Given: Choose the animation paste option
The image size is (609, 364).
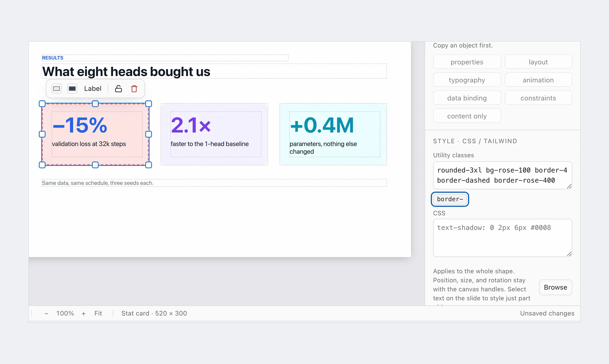Looking at the screenshot, I should click(x=538, y=80).
